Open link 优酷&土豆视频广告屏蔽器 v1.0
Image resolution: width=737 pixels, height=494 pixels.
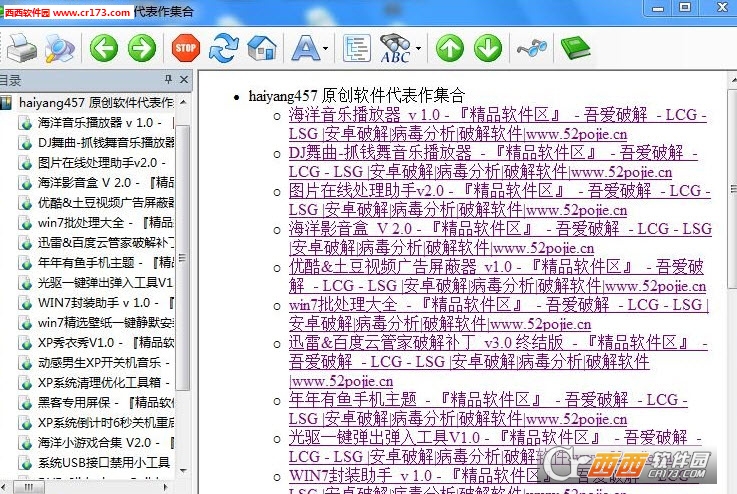pos(498,277)
